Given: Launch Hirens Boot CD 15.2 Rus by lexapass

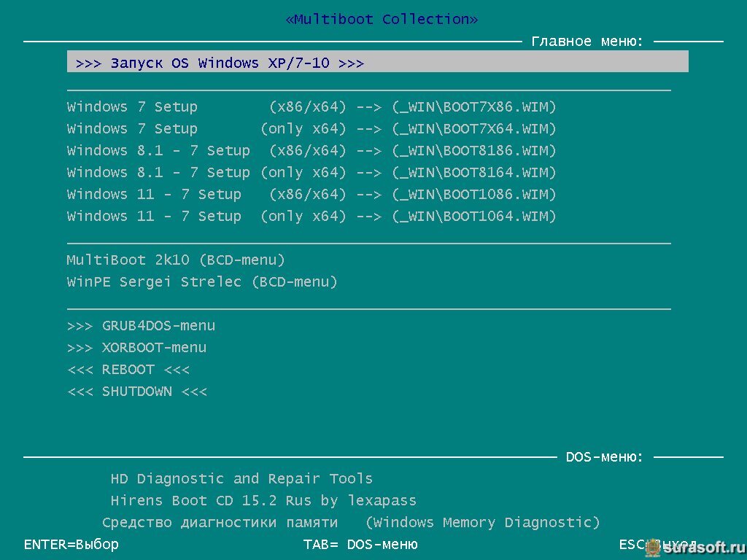Looking at the screenshot, I should [x=263, y=500].
